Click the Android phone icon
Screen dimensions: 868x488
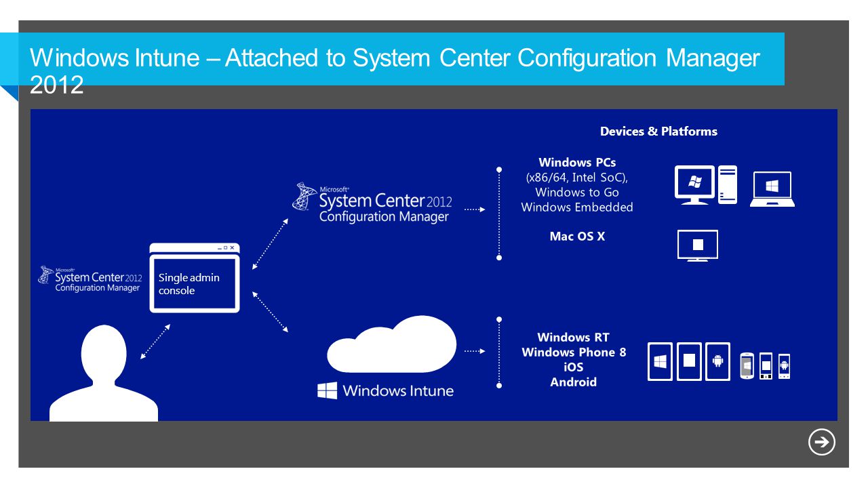(x=784, y=366)
